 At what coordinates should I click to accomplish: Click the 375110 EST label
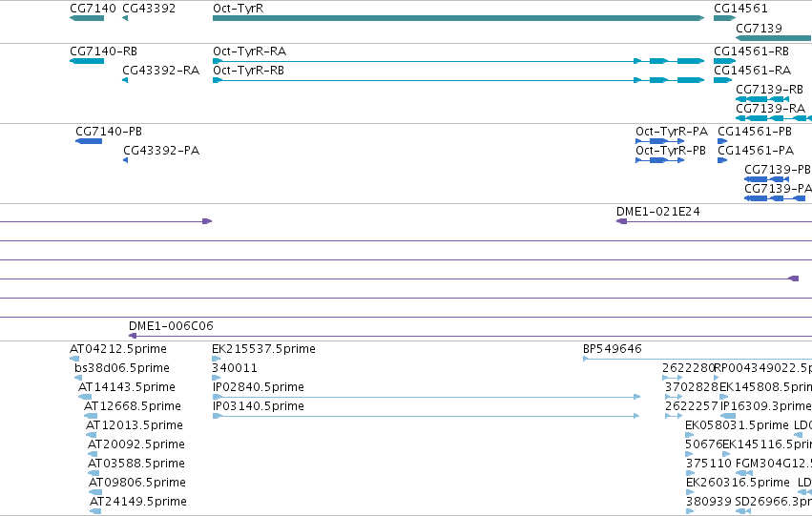pos(708,464)
